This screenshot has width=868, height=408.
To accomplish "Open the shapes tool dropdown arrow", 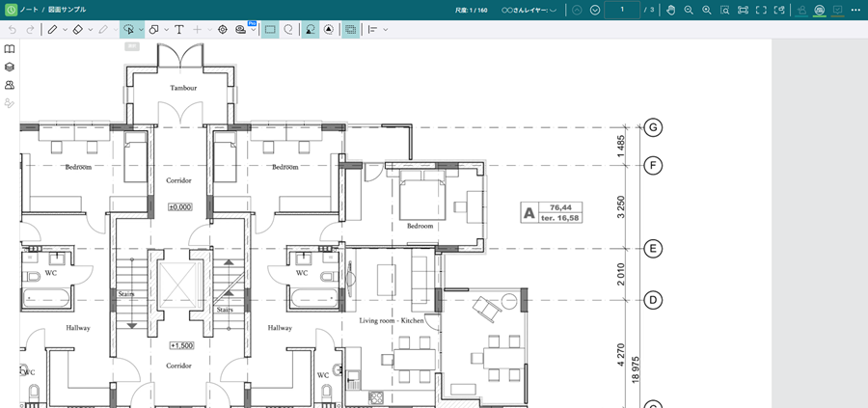I will [166, 30].
